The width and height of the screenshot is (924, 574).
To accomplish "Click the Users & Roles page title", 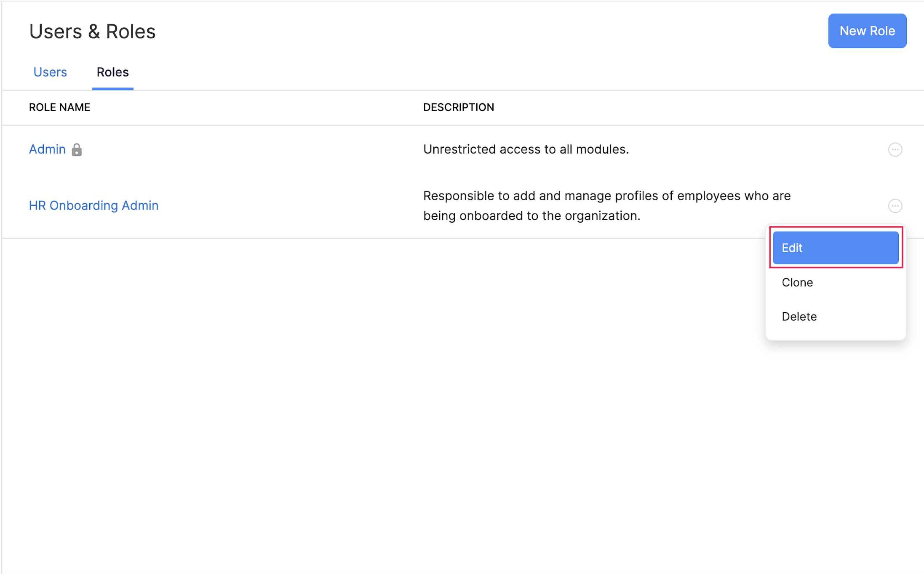I will tap(92, 31).
